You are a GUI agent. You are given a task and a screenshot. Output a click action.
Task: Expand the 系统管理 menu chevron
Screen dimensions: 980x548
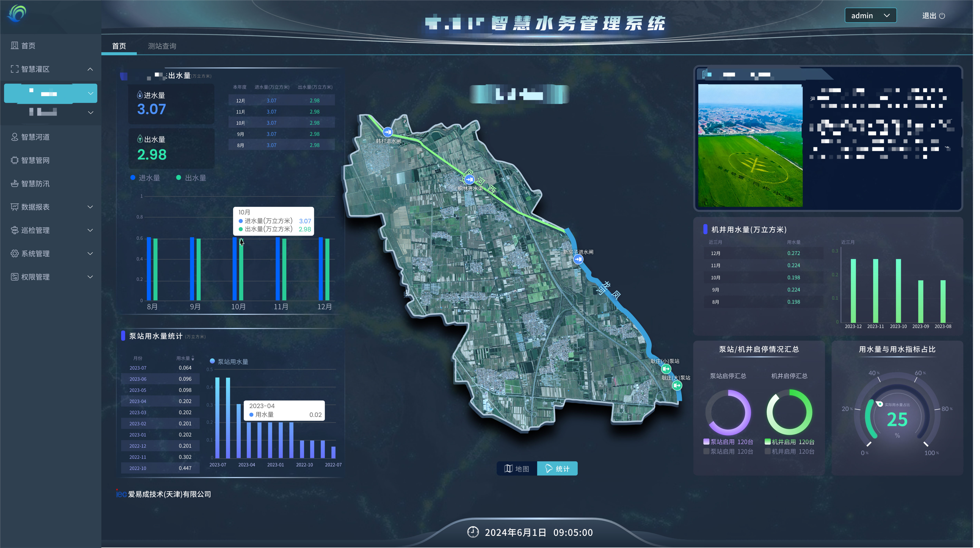[90, 254]
